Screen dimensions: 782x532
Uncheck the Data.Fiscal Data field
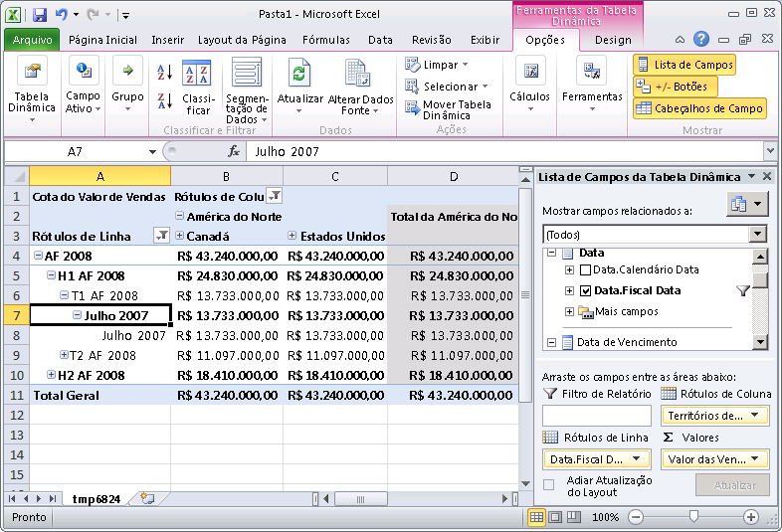click(586, 290)
